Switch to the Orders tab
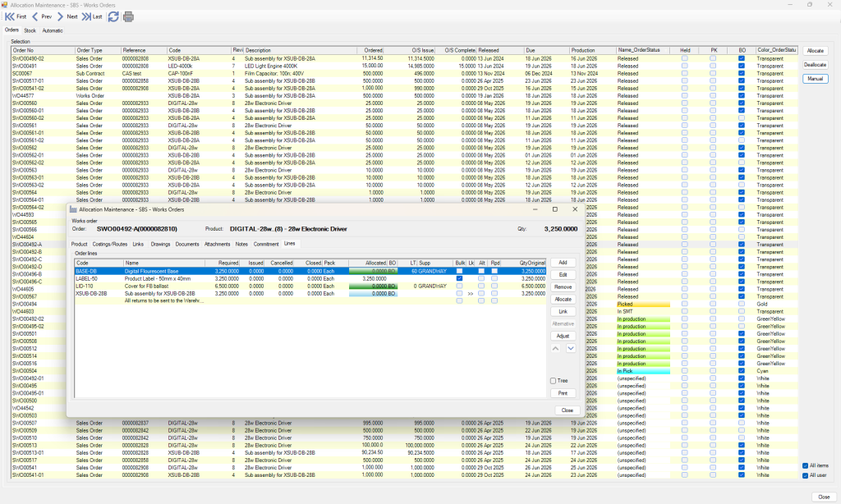841x504 pixels. pos(11,30)
